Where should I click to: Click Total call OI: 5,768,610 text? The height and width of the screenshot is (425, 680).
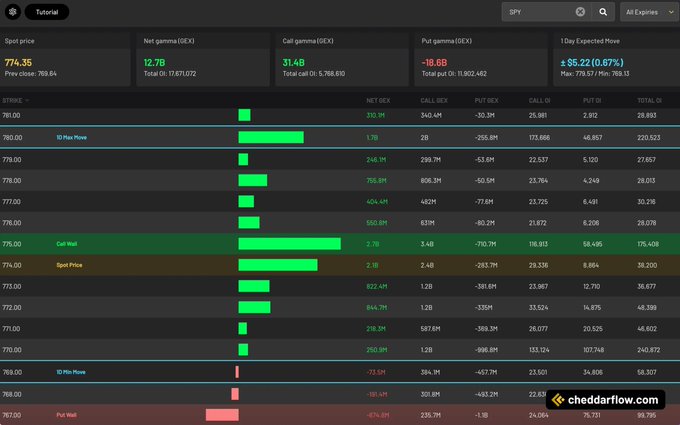click(x=314, y=74)
